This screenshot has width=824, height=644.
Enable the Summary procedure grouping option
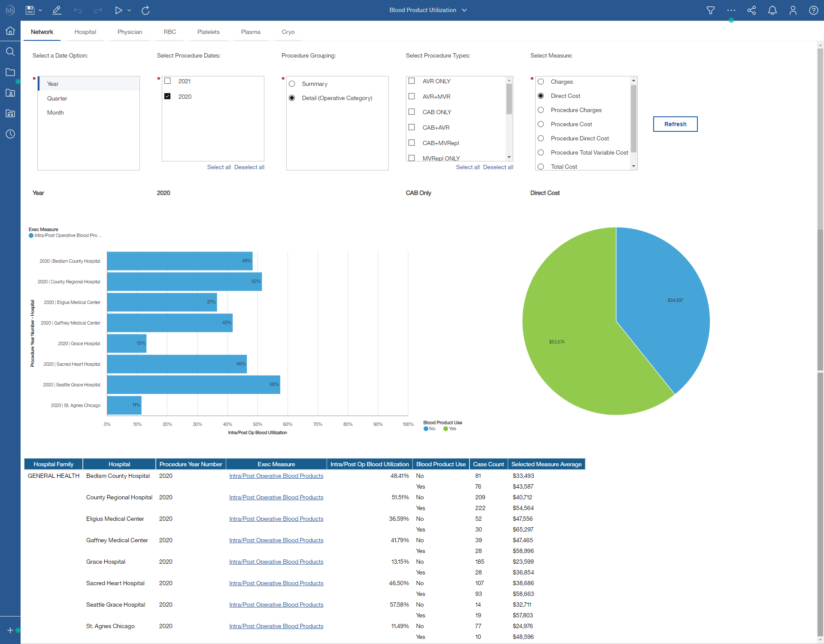tap(292, 84)
